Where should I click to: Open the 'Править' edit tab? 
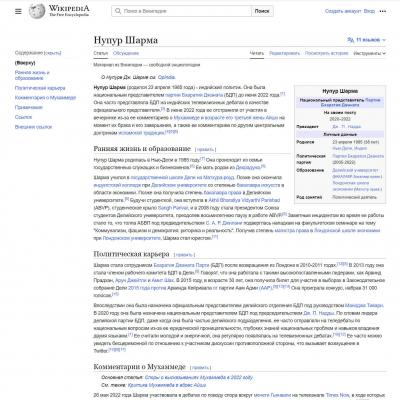point(284,53)
